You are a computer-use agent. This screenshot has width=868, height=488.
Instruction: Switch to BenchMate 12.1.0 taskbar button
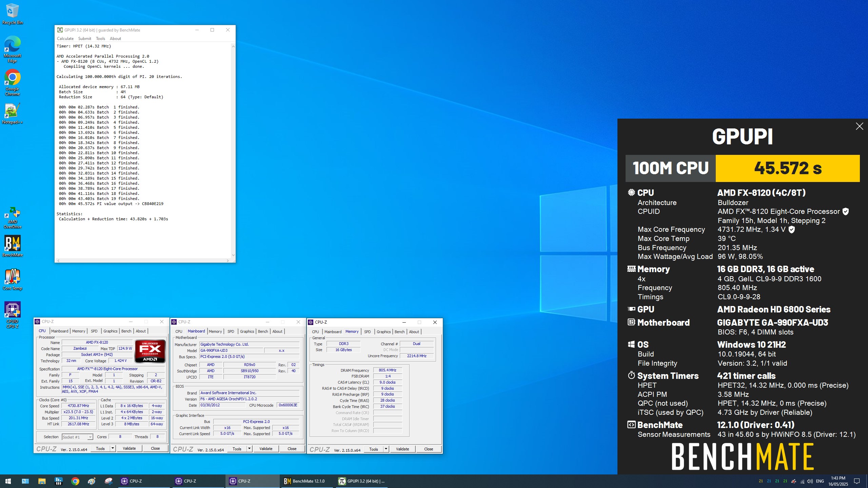point(307,481)
